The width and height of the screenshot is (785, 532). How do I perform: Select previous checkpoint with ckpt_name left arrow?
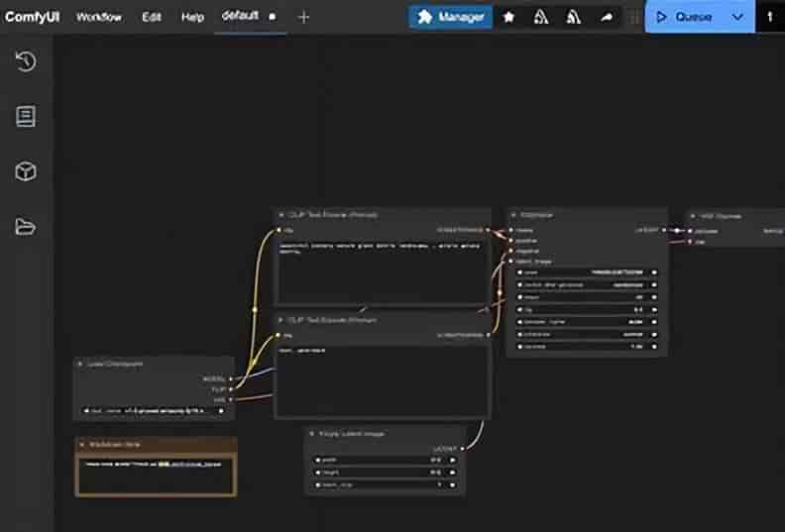[86, 411]
